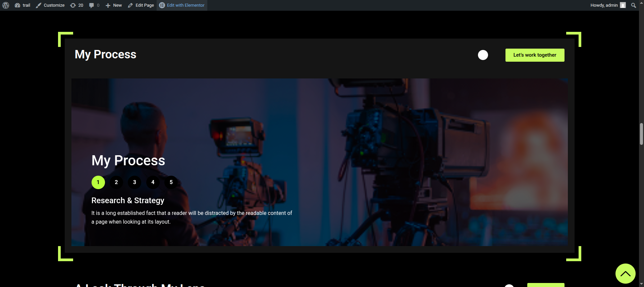The image size is (644, 287).
Task: Open Edit with Elementor
Action: click(182, 5)
